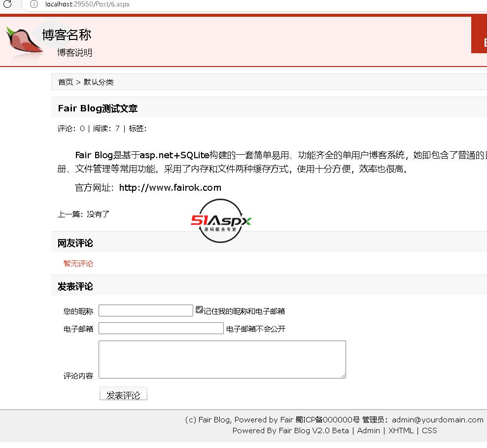The height and width of the screenshot is (448, 487).
Task: Click the 蜀ICP备000000号 footer text
Action: (327, 420)
